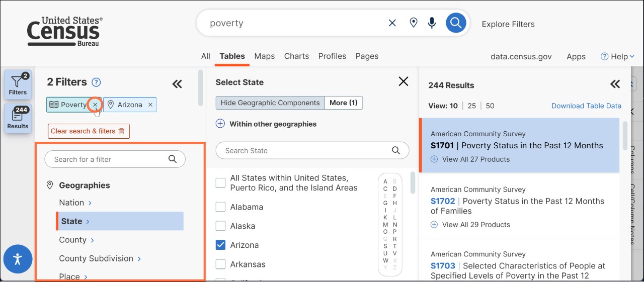Expand the County geography filter

(76, 240)
